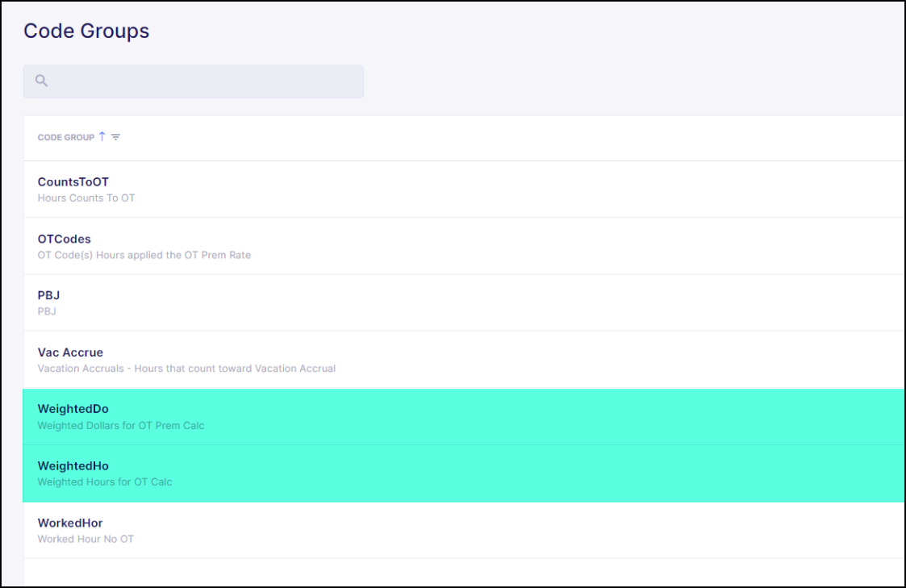Image resolution: width=906 pixels, height=588 pixels.
Task: Click 'Weighted Hours for OT Calc' text
Action: coord(105,482)
